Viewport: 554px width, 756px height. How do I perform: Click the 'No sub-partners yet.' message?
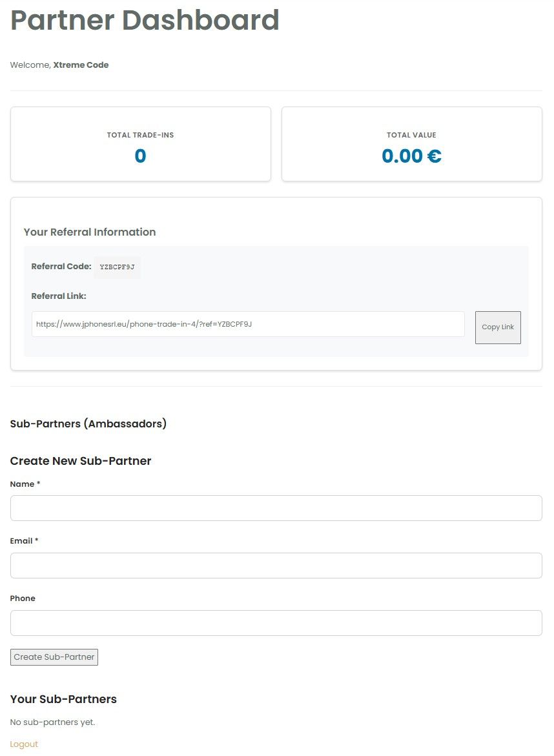(52, 722)
